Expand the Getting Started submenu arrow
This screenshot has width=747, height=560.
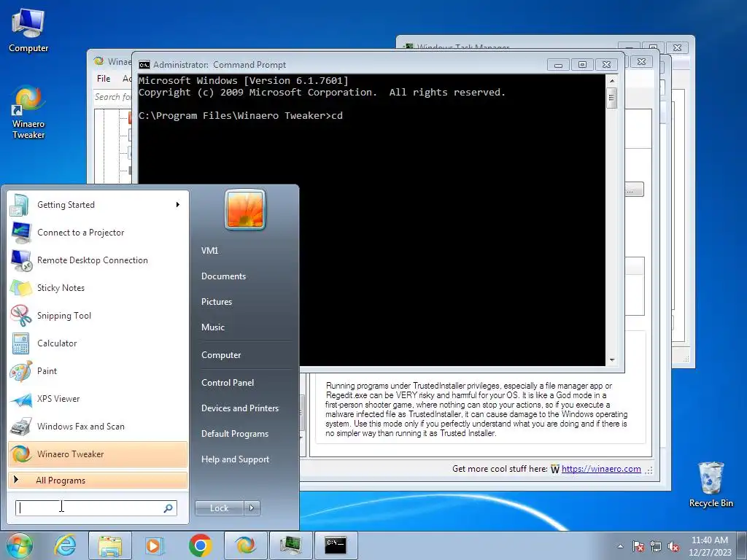coord(178,205)
